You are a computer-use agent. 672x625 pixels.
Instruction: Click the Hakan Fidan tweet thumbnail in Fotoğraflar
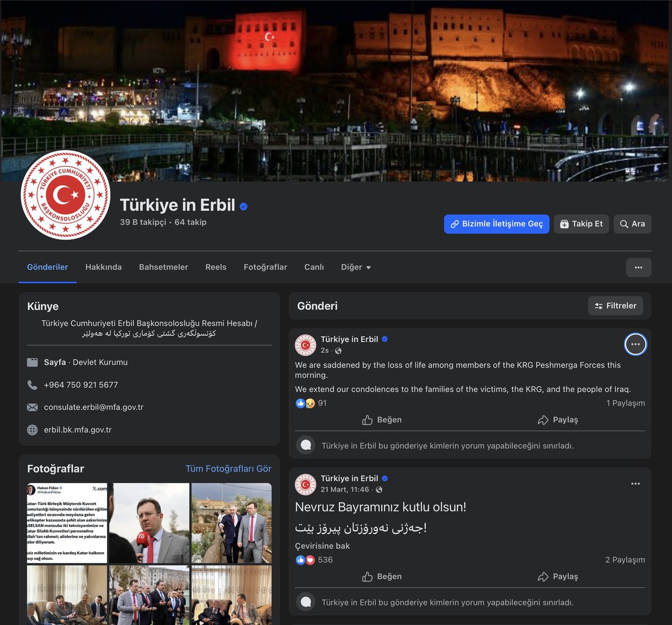click(66, 523)
